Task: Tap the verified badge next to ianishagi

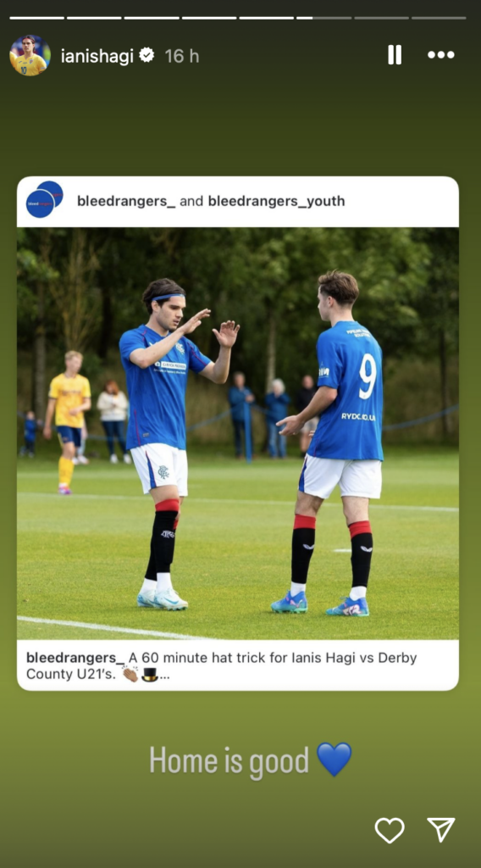Action: pyautogui.click(x=147, y=55)
